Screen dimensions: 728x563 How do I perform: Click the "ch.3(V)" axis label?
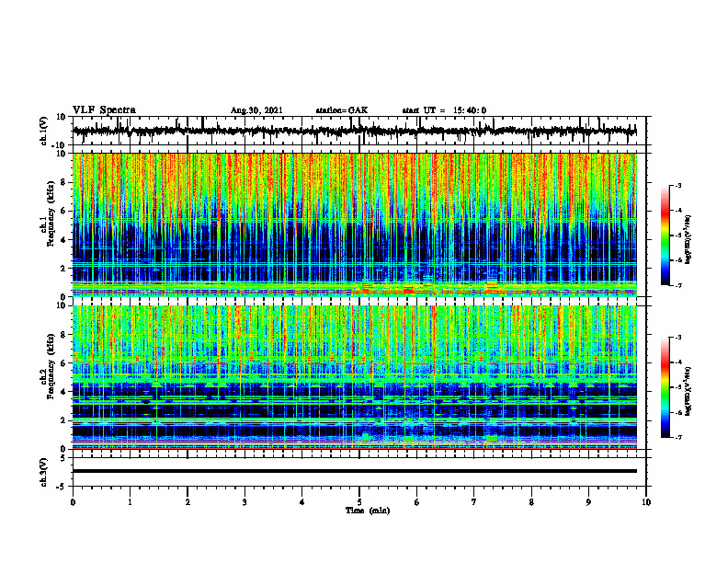pos(44,472)
